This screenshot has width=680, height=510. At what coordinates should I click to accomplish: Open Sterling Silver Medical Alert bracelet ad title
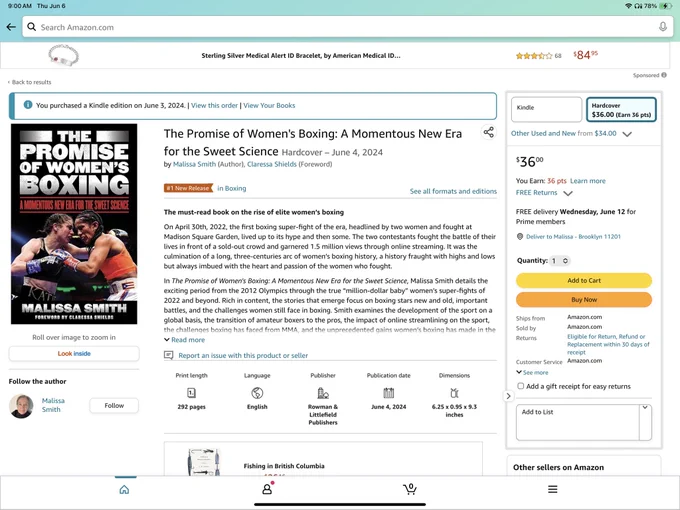click(x=301, y=56)
